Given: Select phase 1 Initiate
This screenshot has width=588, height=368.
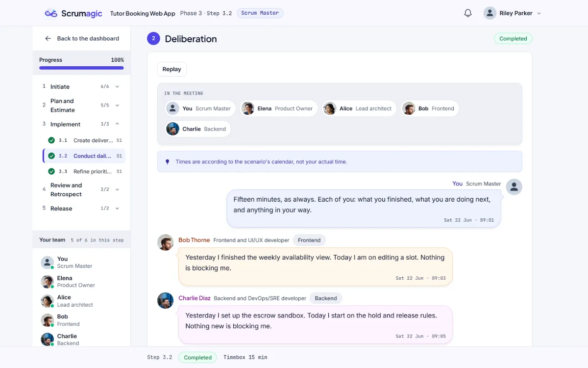Looking at the screenshot, I should click(81, 86).
